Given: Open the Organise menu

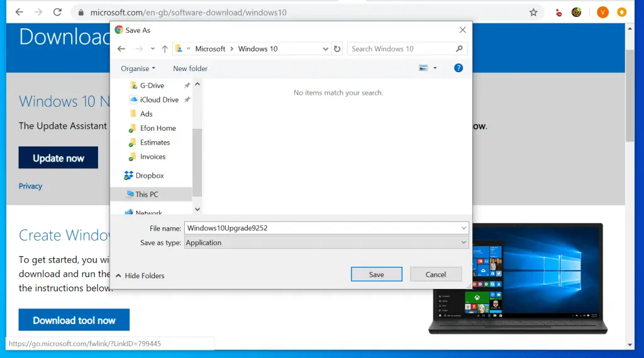Looking at the screenshot, I should pos(138,68).
